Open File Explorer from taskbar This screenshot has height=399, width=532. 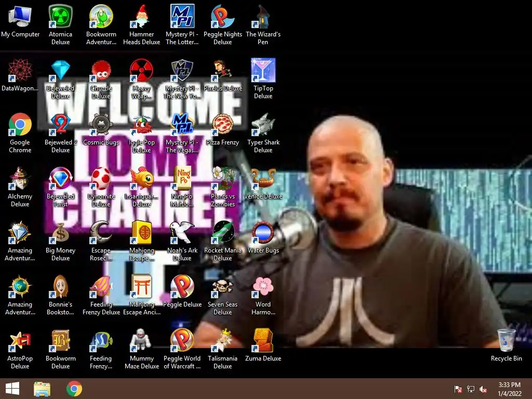coord(42,389)
